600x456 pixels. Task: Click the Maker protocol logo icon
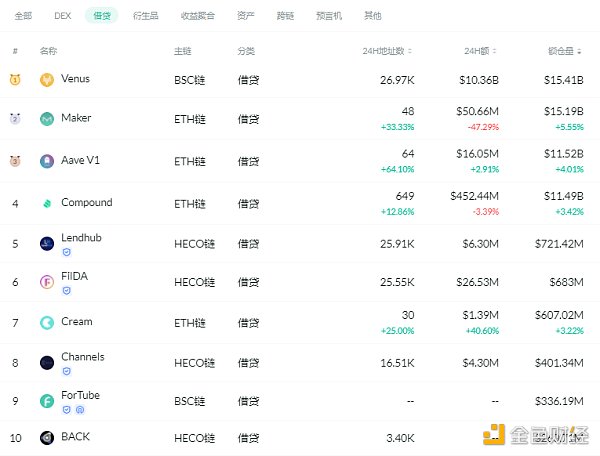click(x=47, y=119)
